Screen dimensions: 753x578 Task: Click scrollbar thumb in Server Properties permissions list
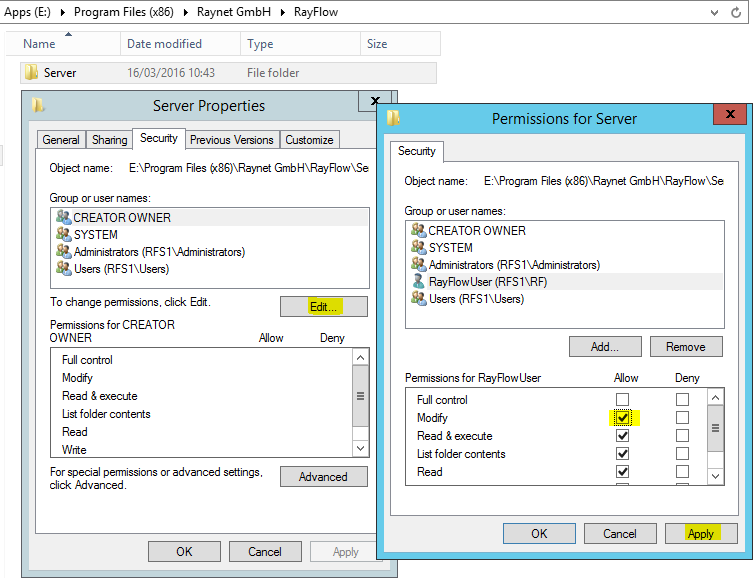(x=360, y=396)
